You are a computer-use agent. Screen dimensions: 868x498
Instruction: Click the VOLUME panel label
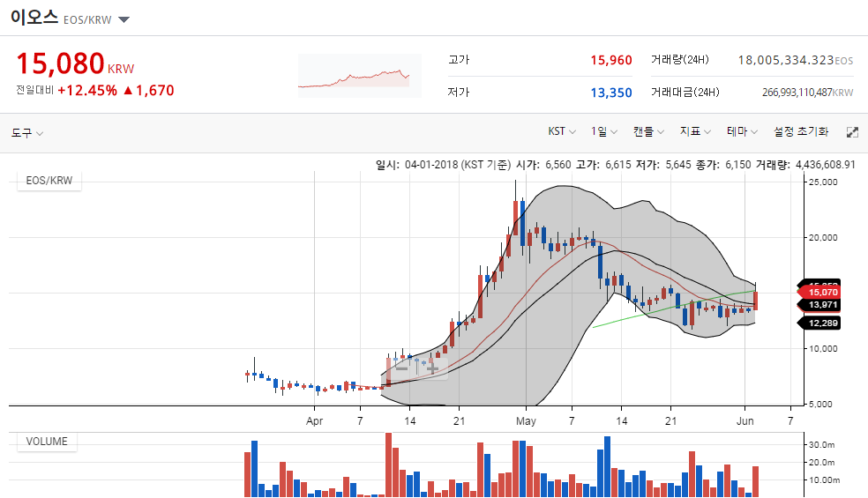(47, 442)
